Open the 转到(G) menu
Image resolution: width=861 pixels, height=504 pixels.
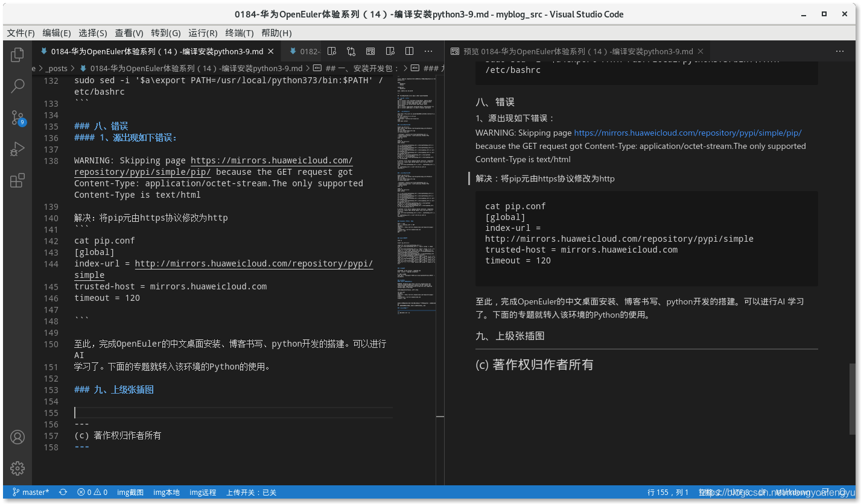tap(166, 33)
